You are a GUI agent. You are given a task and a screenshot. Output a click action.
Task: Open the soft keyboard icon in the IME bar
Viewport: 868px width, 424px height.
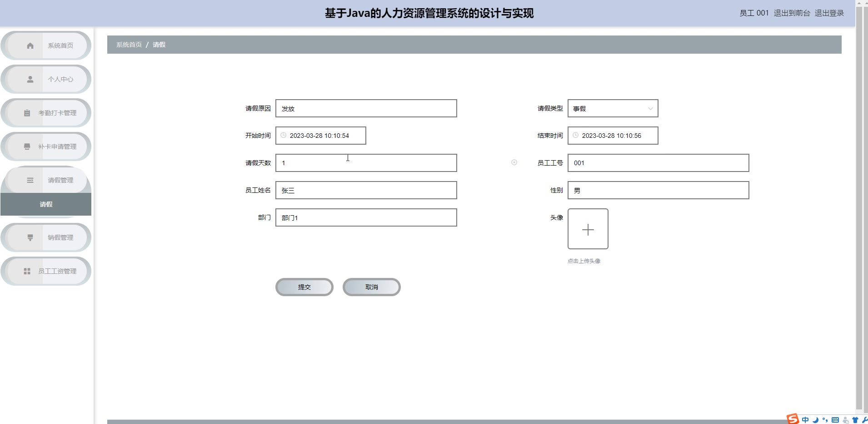835,420
